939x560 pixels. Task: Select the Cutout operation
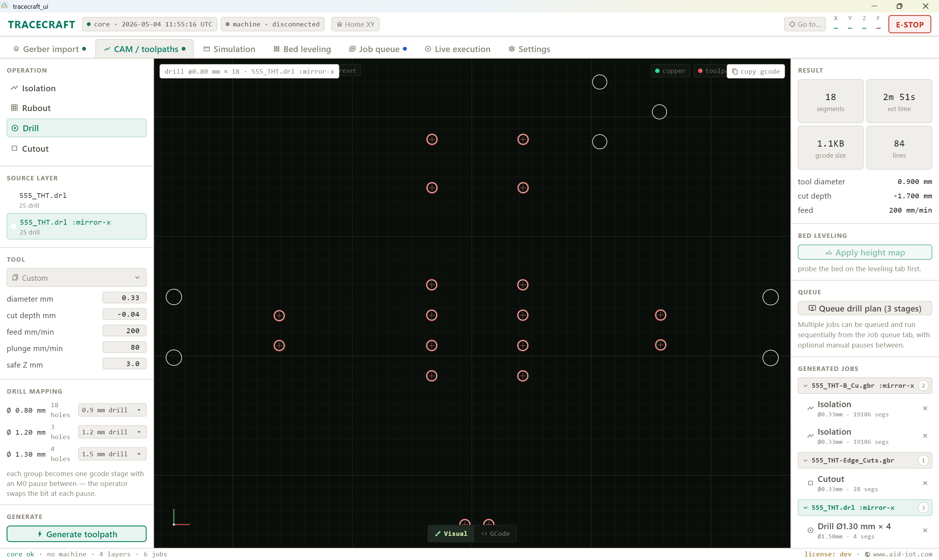(76, 148)
